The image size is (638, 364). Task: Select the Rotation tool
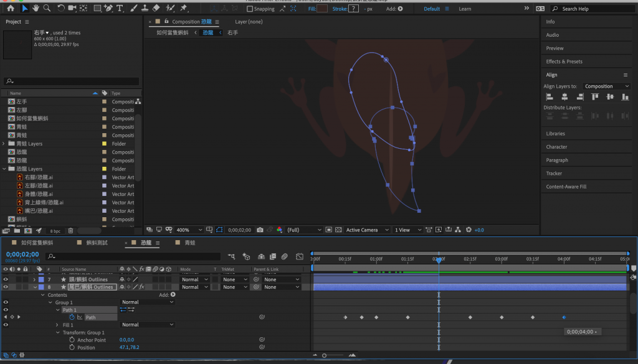point(61,8)
